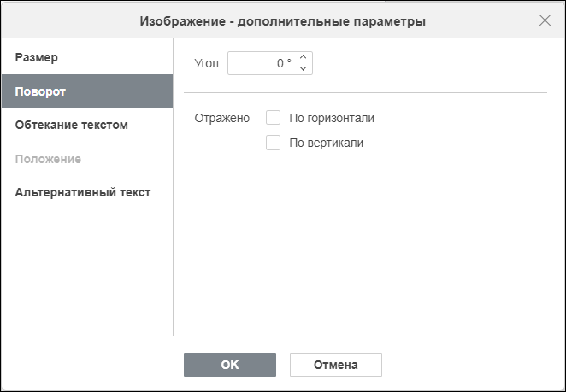The image size is (566, 392).
Task: Select the Поворот tab
Action: pos(87,91)
